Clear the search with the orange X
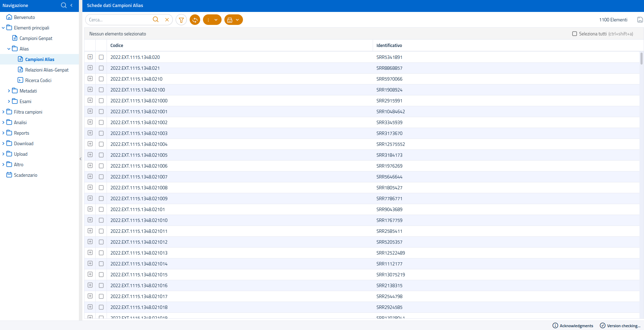Viewport: 644px width, 330px height. pos(167,20)
